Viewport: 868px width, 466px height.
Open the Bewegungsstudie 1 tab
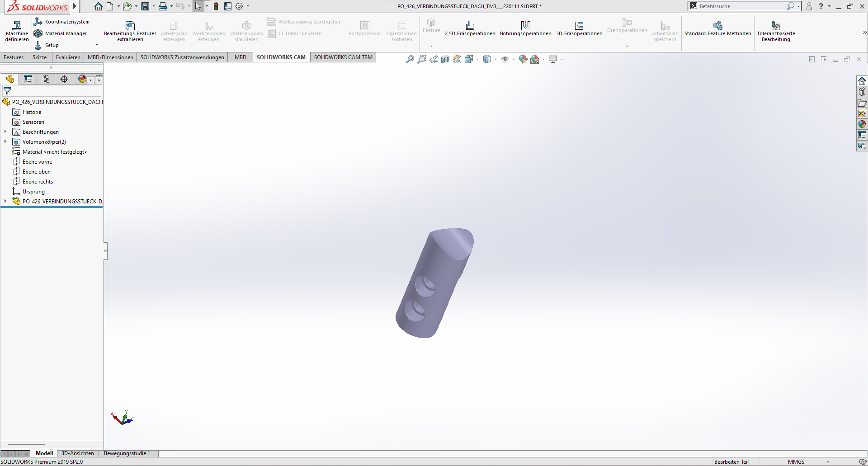[127, 453]
